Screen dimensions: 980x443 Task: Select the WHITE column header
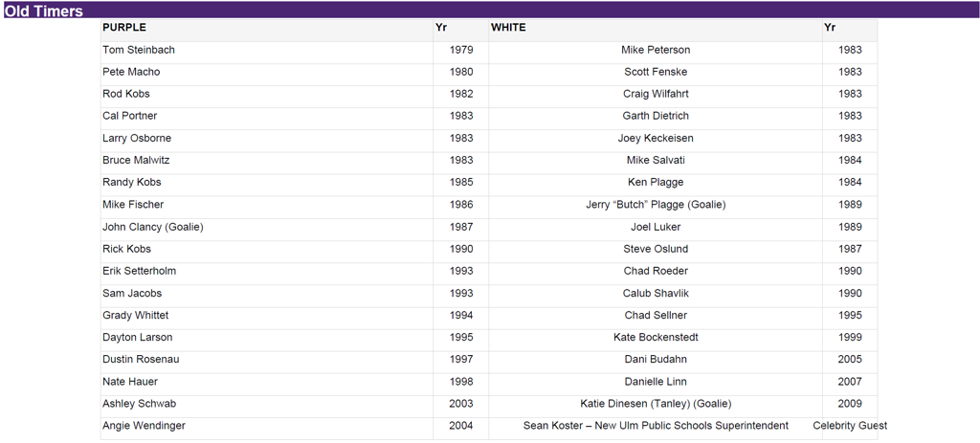508,28
